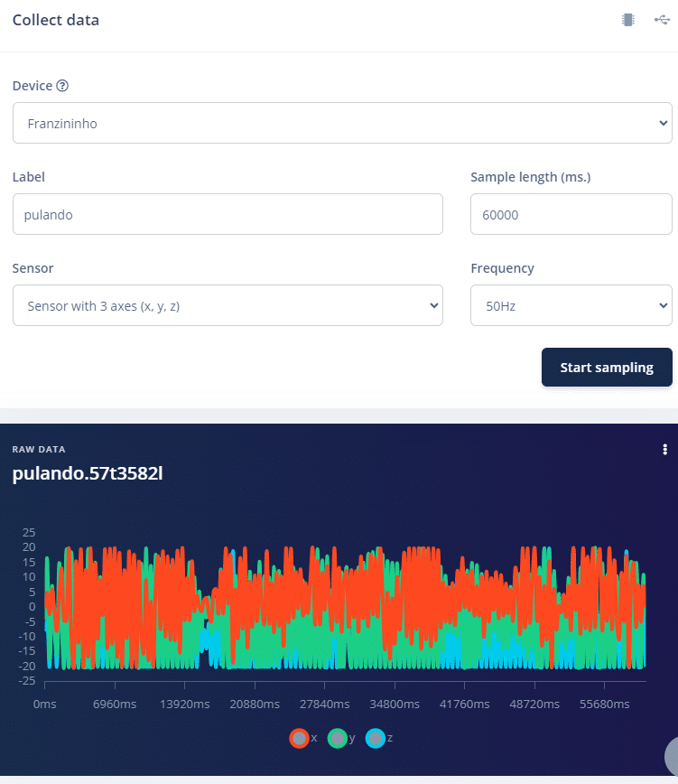Open the Device help question mark
678x784 pixels.
pyautogui.click(x=62, y=86)
